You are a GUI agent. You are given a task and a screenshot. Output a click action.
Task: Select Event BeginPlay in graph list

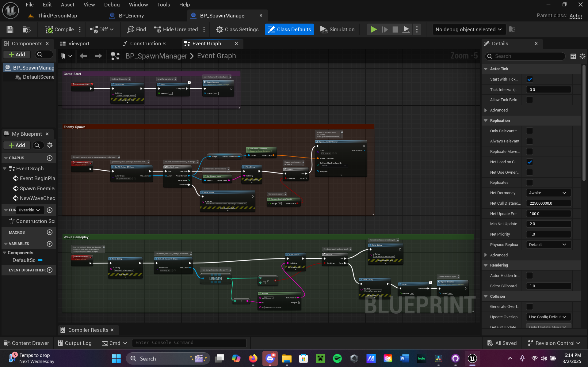point(34,178)
